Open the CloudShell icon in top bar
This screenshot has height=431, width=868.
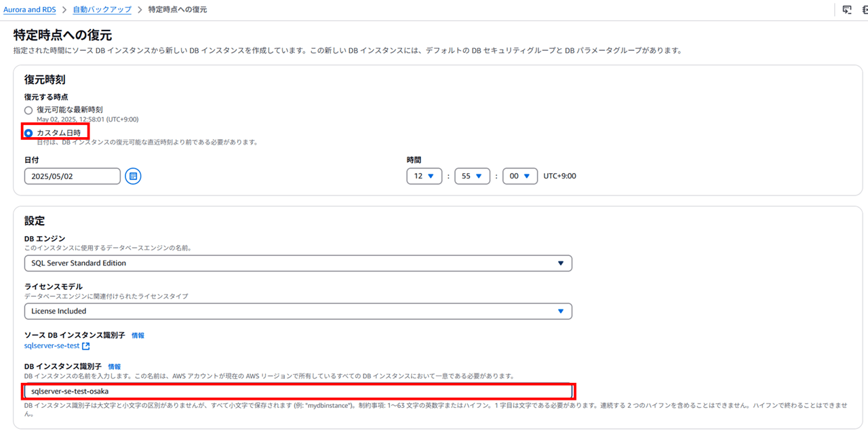tap(847, 10)
